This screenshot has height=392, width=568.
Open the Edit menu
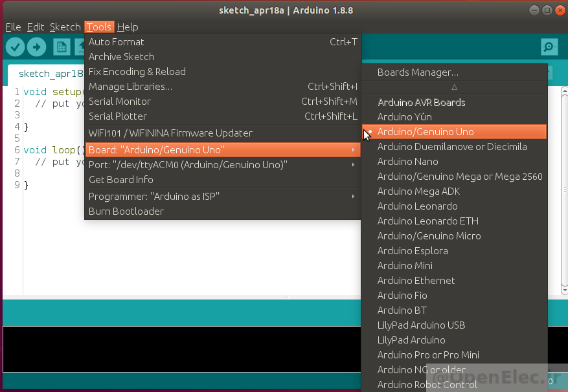(x=36, y=27)
